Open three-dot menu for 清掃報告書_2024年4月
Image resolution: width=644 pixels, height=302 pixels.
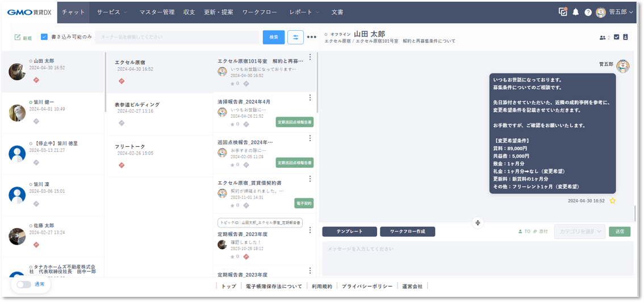tap(310, 98)
